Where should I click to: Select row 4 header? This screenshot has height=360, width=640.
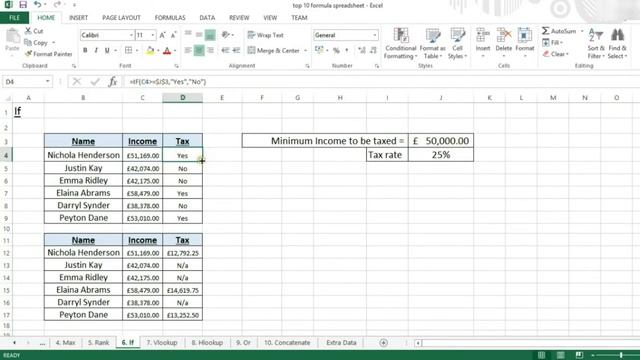(6, 155)
